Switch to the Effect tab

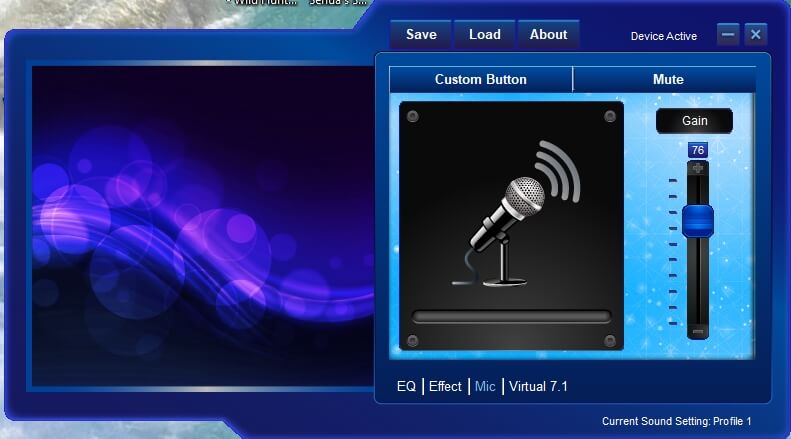[445, 387]
